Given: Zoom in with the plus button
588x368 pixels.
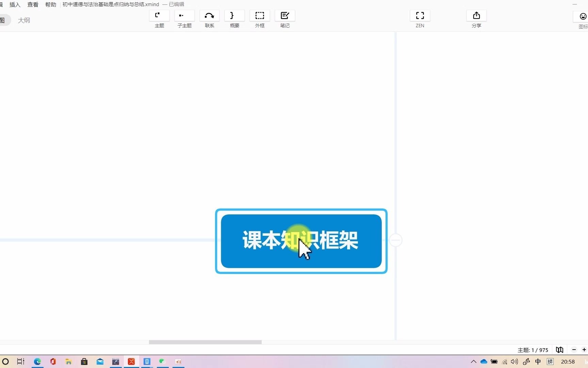Looking at the screenshot, I should pyautogui.click(x=584, y=350).
